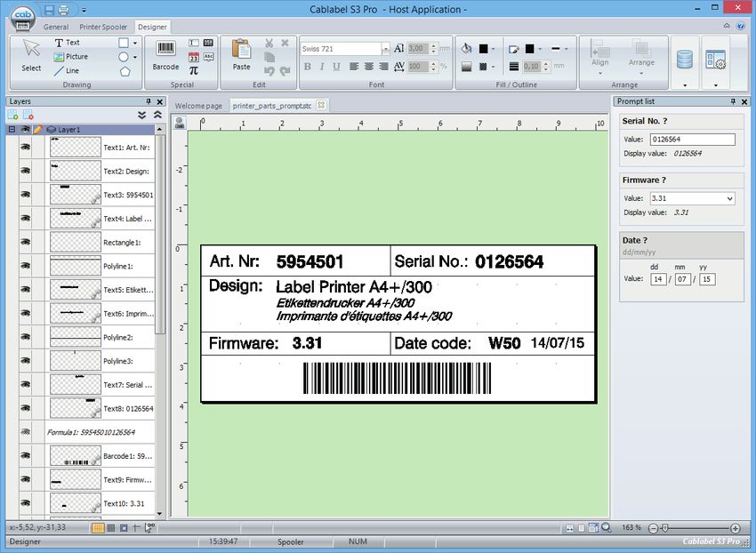Close the Prompt list panel

pos(744,101)
